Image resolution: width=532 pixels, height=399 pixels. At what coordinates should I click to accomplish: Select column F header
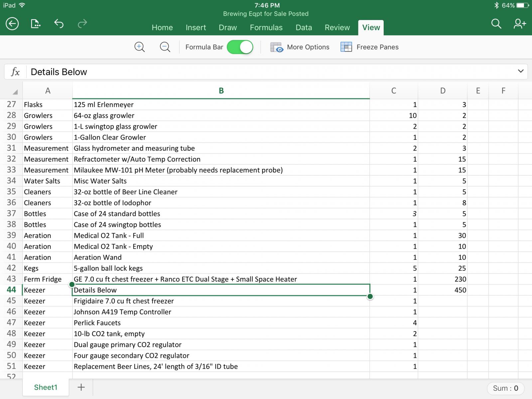click(x=503, y=91)
